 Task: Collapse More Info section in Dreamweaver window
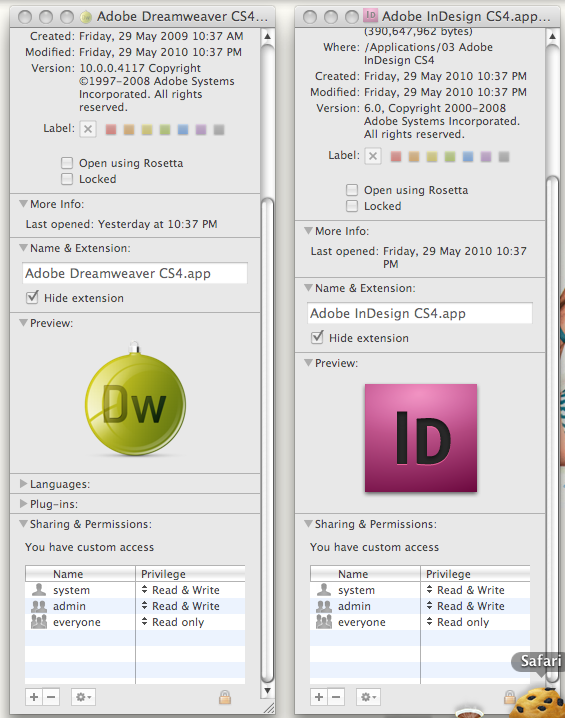23,204
